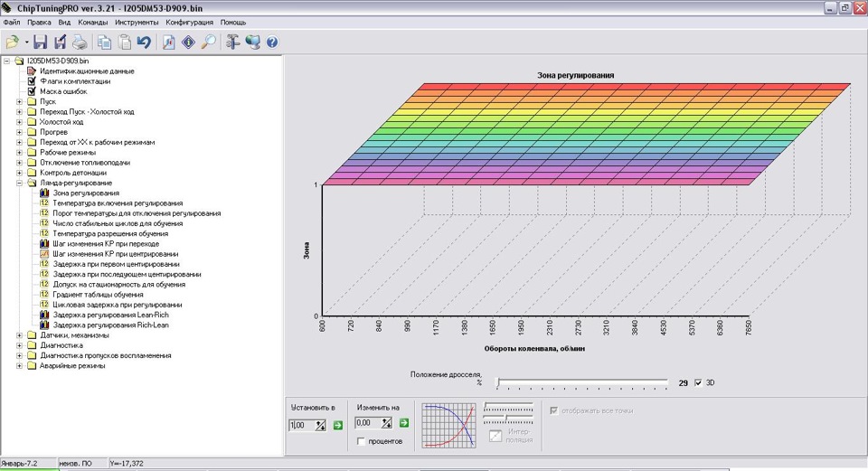Open Температура включения регулирования item
This screenshot has height=471, width=868.
pos(118,203)
